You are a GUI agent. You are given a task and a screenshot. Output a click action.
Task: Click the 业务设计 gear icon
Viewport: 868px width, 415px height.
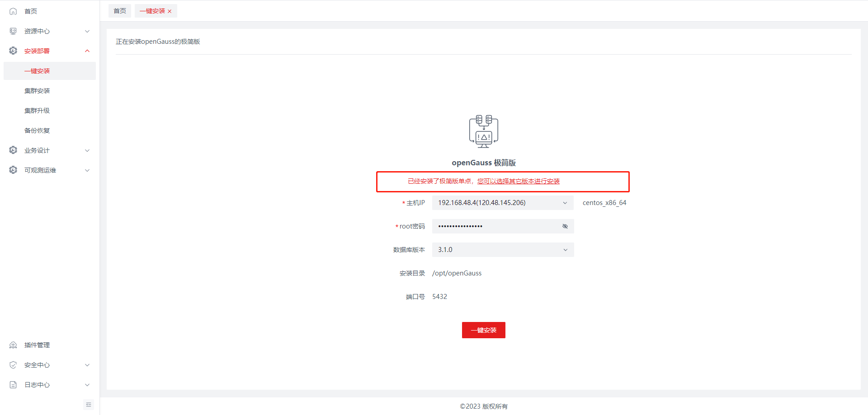tap(13, 150)
